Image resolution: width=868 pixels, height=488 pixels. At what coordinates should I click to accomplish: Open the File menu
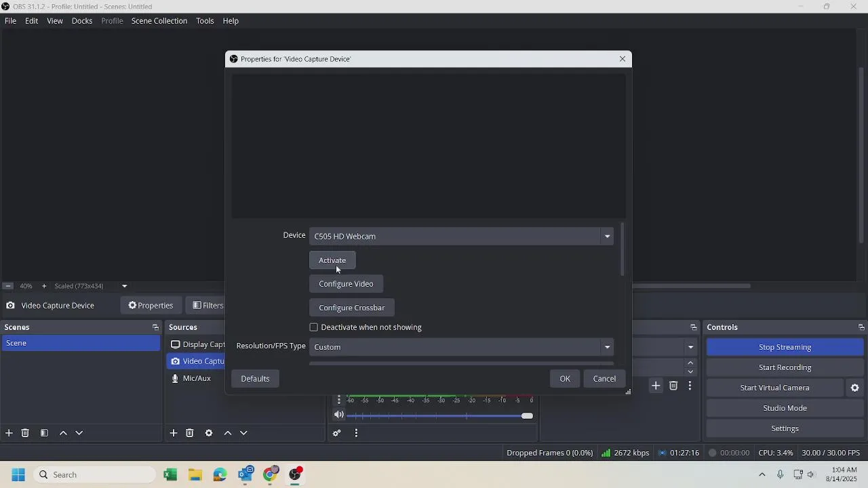[x=10, y=21]
